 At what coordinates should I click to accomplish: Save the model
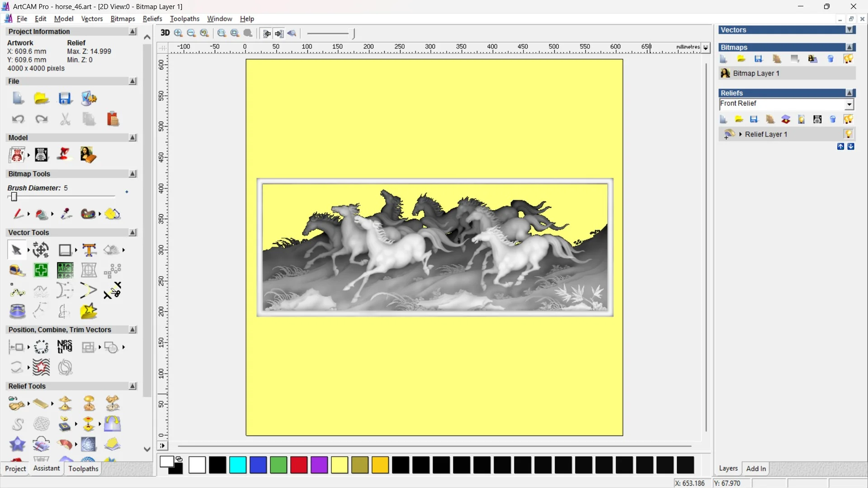(x=66, y=99)
